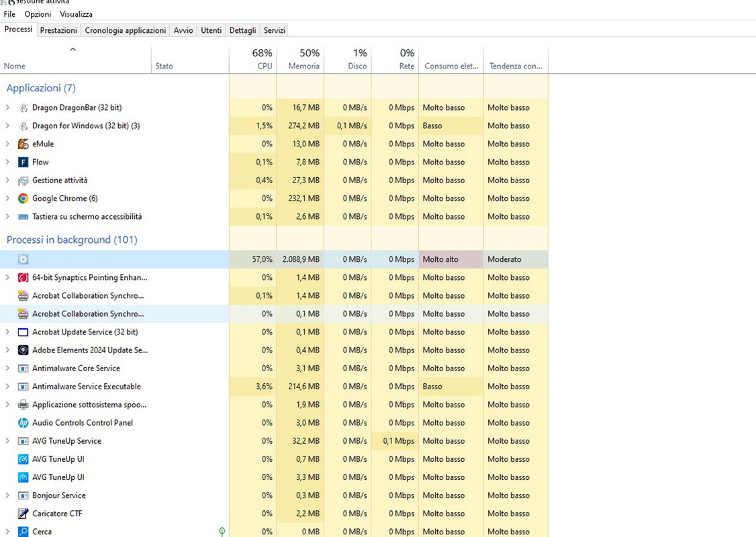Click the '2.088,9 MB' memory value
The width and height of the screenshot is (756, 537).
tap(301, 259)
